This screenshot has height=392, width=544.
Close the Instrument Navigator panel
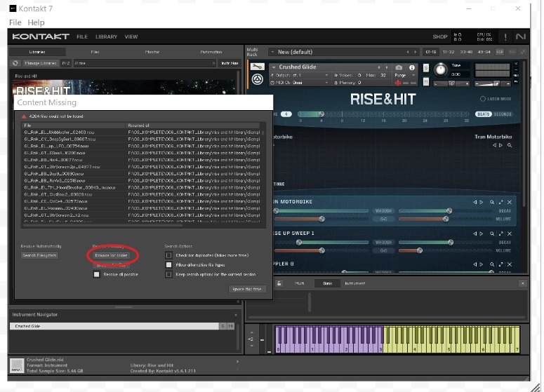236,315
